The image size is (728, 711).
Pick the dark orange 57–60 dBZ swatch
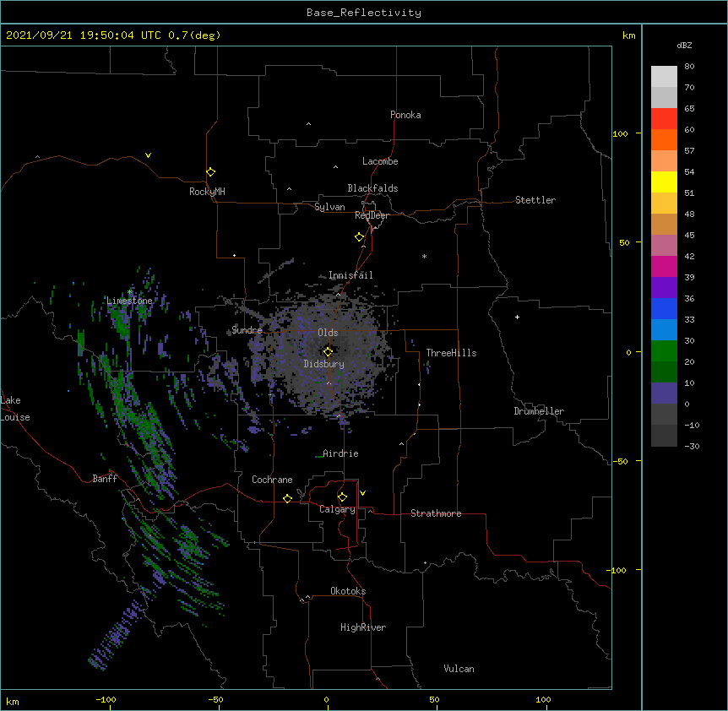pyautogui.click(x=664, y=139)
